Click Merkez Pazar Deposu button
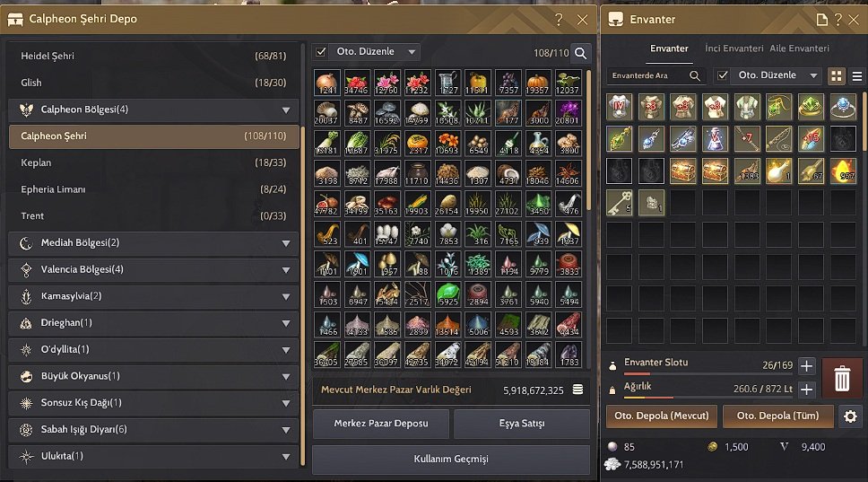This screenshot has height=482, width=868. click(x=381, y=424)
